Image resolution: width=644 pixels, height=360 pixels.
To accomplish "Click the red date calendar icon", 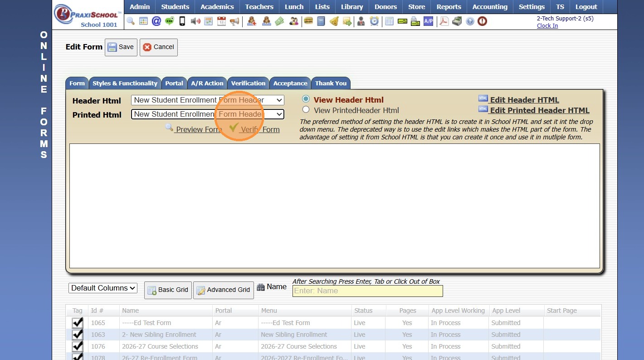I will [221, 21].
